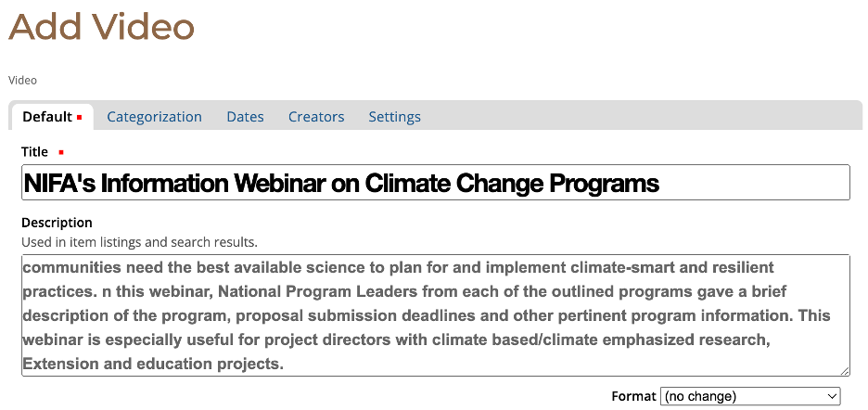Select the Settings tab

[394, 117]
